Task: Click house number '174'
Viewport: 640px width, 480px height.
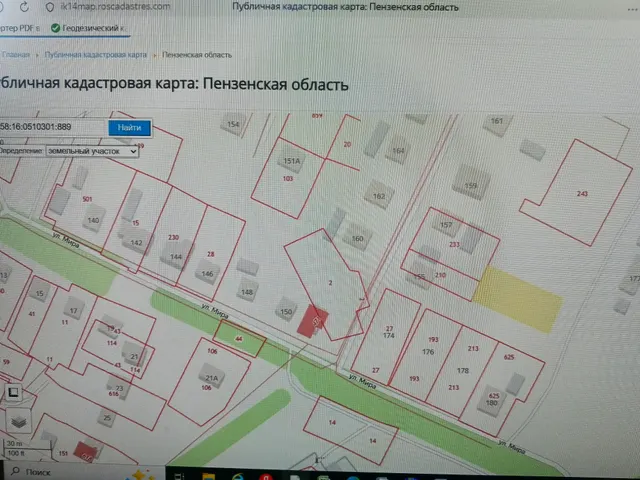Action: tap(389, 336)
